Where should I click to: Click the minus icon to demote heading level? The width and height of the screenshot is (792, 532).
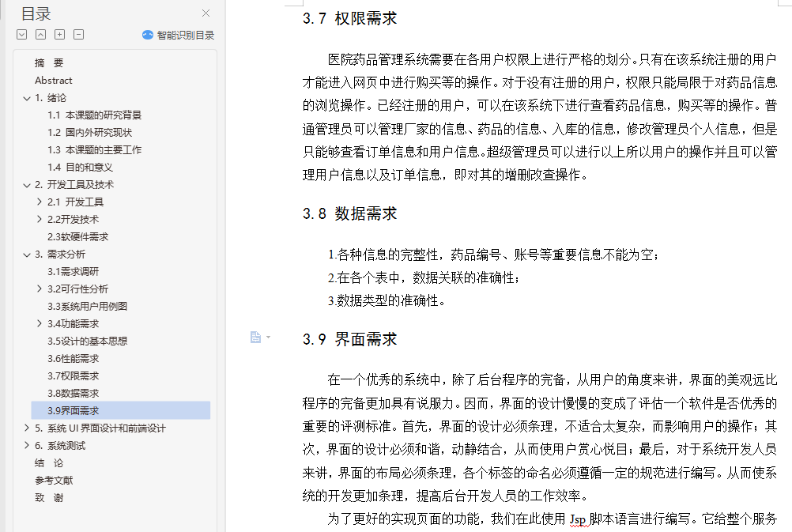coord(79,34)
